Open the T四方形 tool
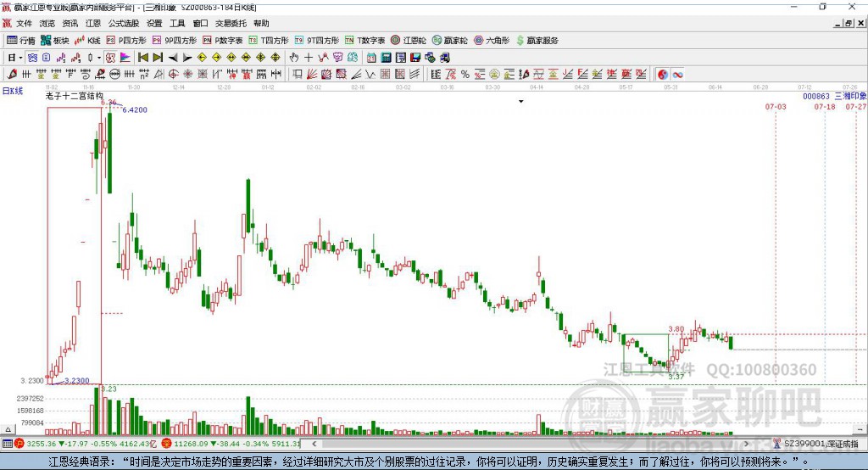 pos(269,41)
